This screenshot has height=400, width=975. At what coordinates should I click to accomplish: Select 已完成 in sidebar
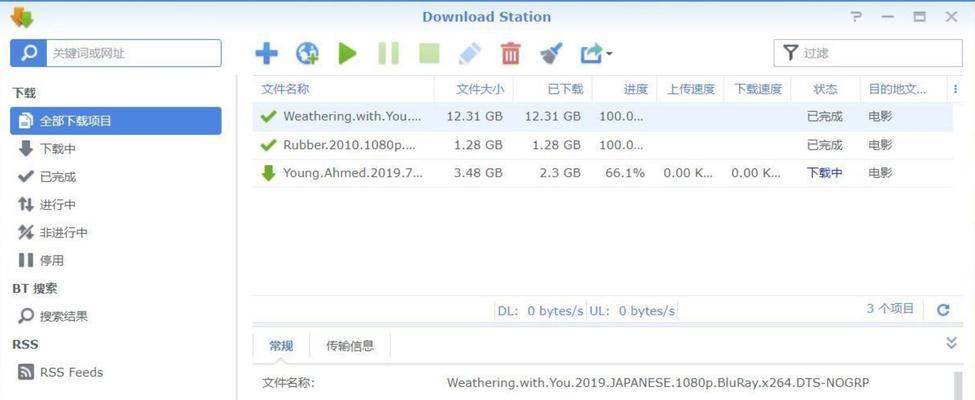coord(116,177)
